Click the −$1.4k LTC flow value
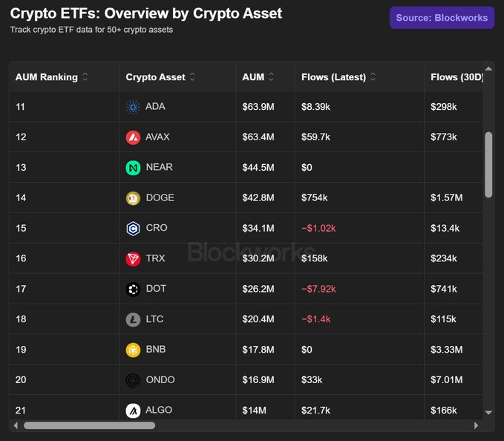Image resolution: width=504 pixels, height=441 pixels. [316, 319]
